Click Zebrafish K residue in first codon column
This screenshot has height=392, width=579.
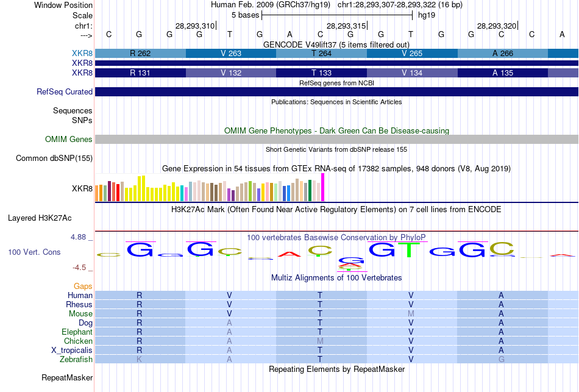[139, 359]
